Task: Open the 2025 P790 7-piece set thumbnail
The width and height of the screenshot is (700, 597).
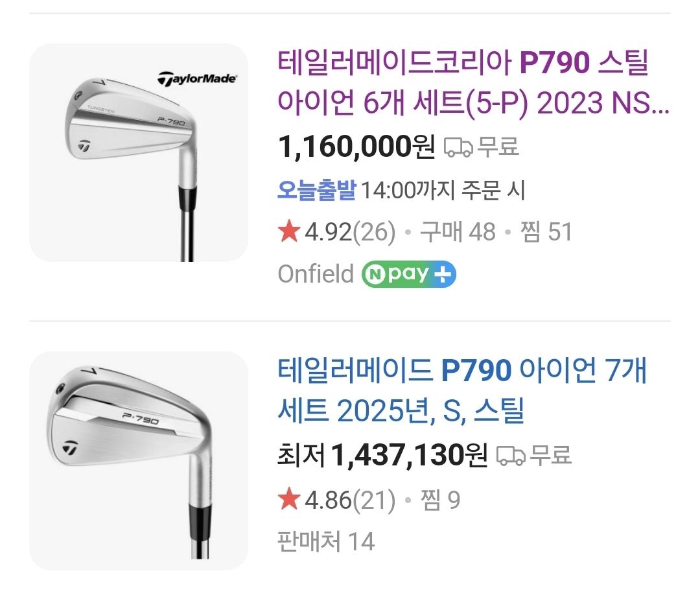Action: pyautogui.click(x=138, y=460)
